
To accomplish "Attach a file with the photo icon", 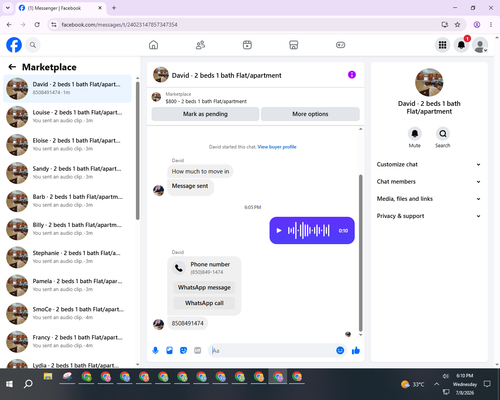I will [x=169, y=350].
